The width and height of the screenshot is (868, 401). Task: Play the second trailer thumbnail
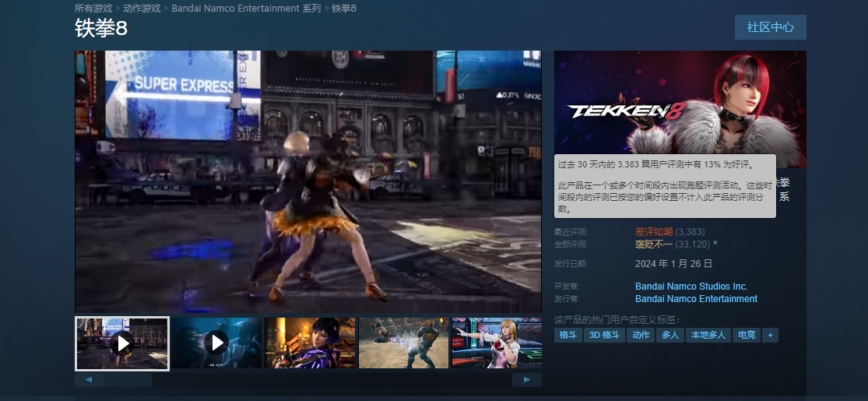point(216,343)
